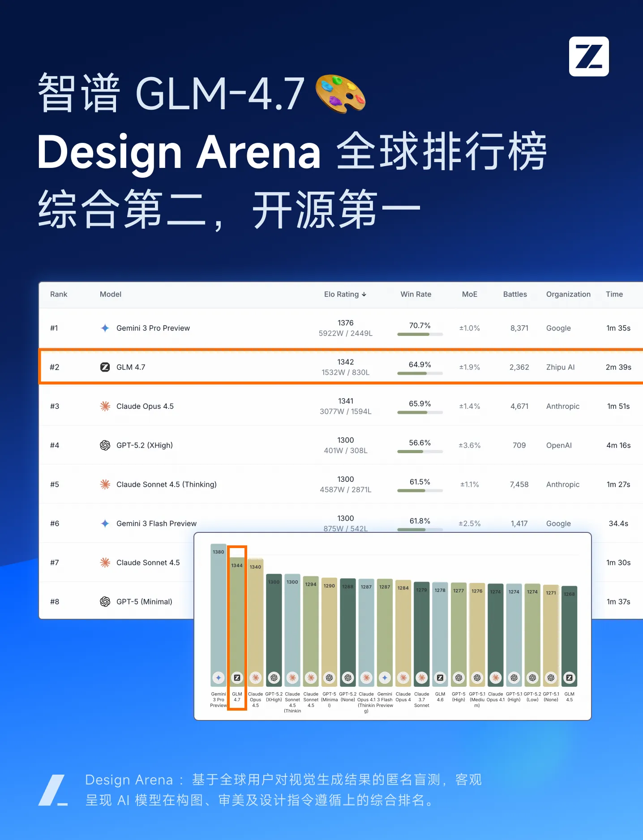This screenshot has height=840, width=643.
Task: Click the Rank column header
Action: (59, 294)
